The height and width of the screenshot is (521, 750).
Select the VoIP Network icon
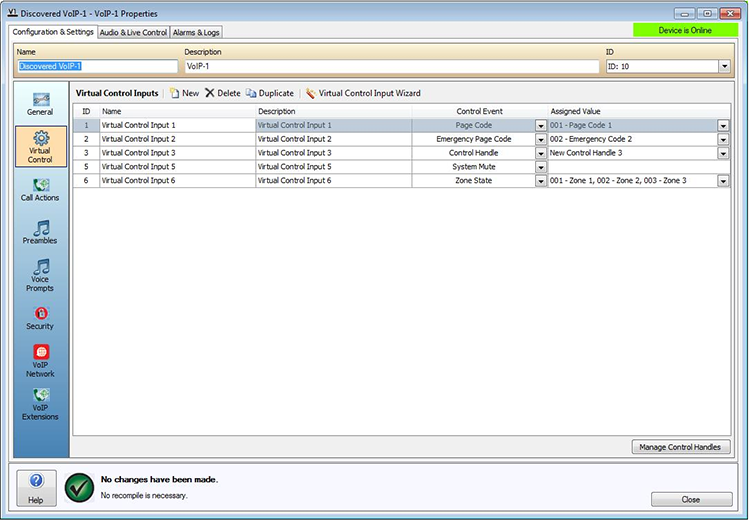[x=41, y=361]
